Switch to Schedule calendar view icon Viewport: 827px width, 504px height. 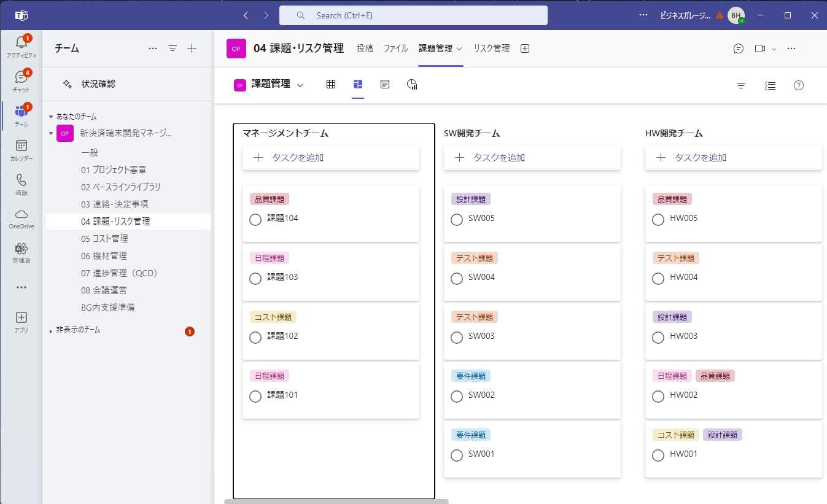[385, 85]
